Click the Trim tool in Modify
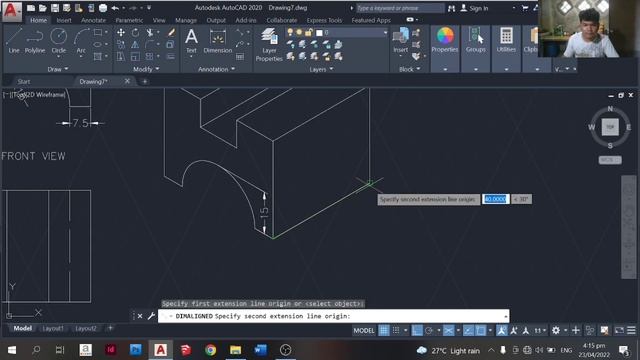Viewport: 640px width, 360px height. [150, 33]
